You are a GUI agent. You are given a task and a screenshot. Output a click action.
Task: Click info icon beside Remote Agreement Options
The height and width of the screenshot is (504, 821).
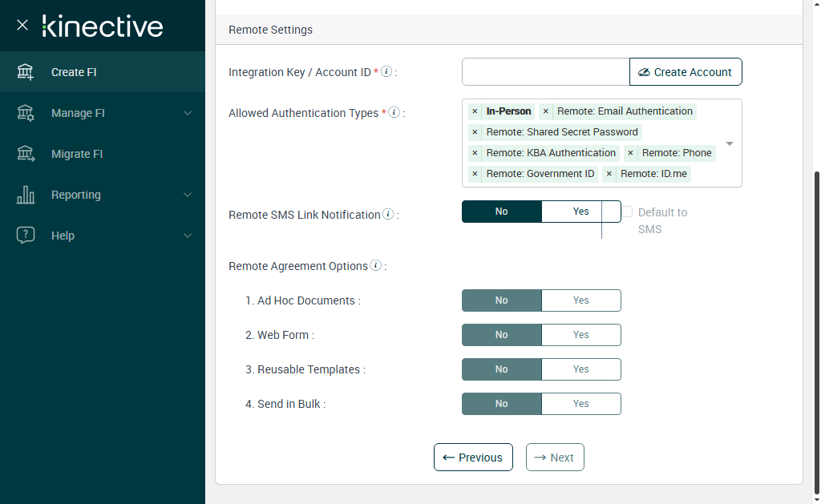(376, 266)
